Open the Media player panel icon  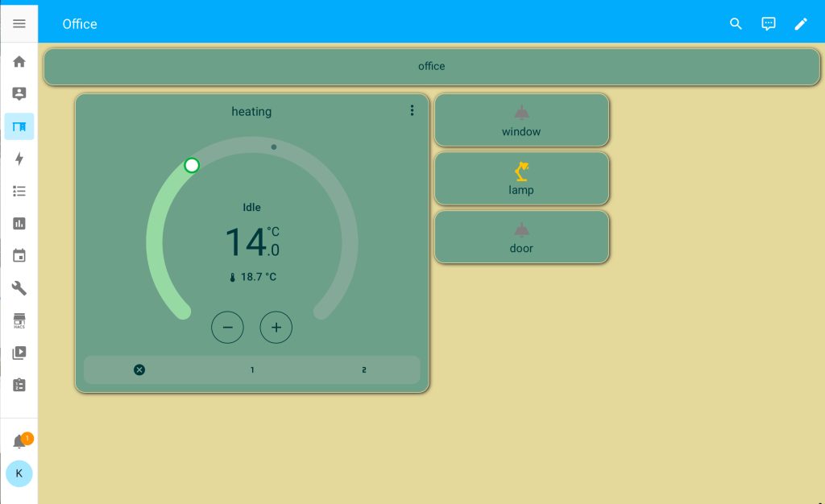click(x=19, y=353)
